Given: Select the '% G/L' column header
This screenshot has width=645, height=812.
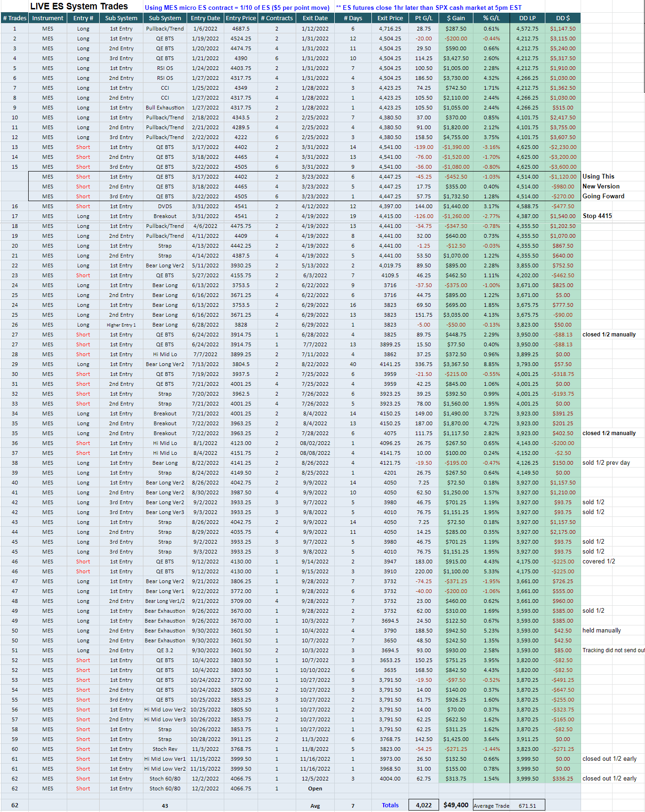Looking at the screenshot, I should [x=491, y=18].
